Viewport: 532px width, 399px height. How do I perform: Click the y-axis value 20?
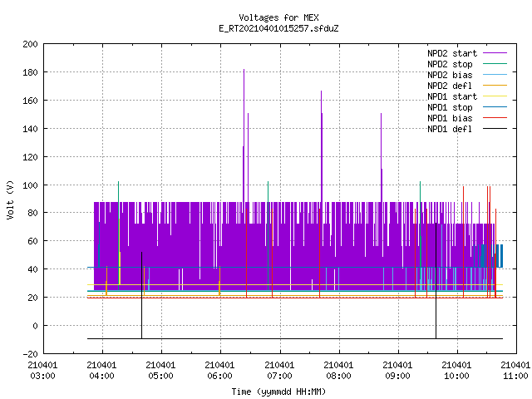click(x=32, y=298)
